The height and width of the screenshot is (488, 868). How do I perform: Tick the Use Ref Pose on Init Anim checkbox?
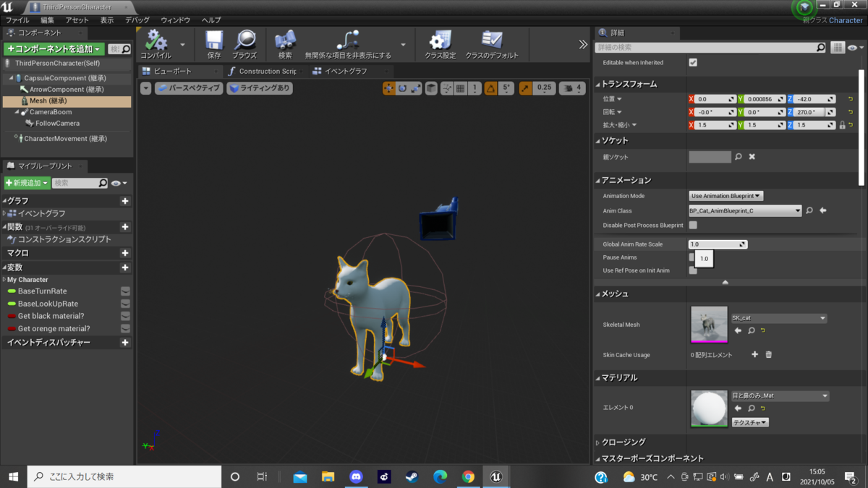pos(693,270)
